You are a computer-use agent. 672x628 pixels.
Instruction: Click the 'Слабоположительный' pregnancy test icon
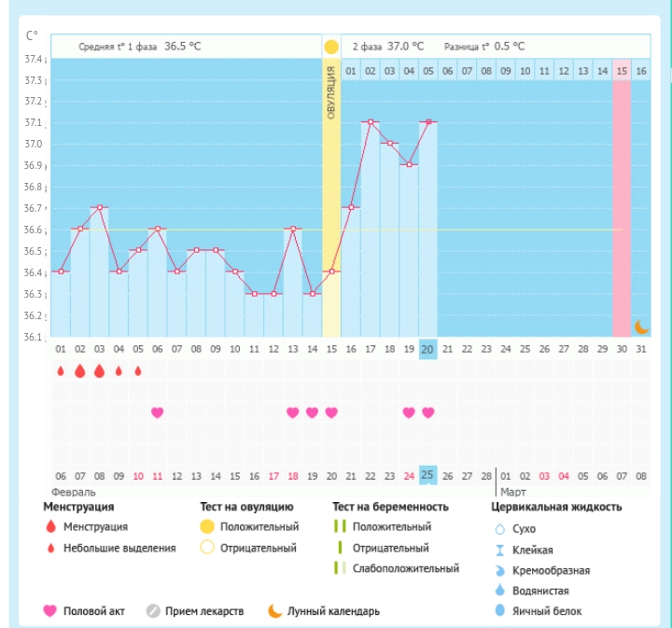(340, 568)
